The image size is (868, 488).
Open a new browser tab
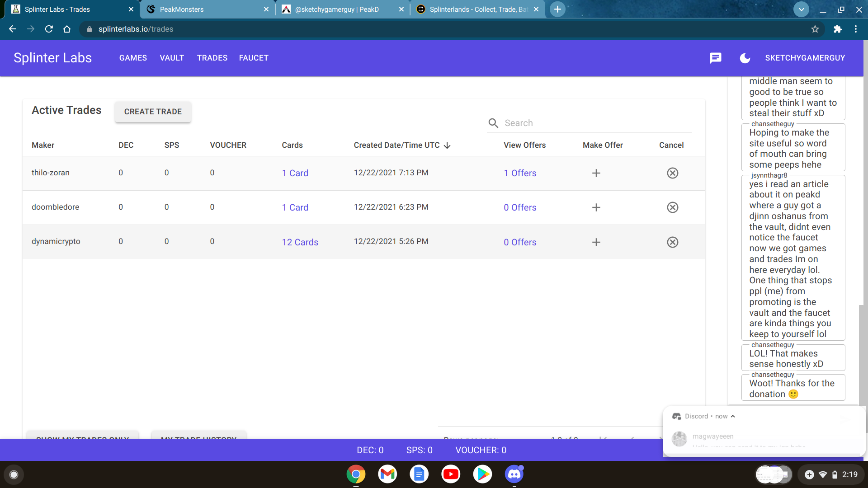click(557, 9)
